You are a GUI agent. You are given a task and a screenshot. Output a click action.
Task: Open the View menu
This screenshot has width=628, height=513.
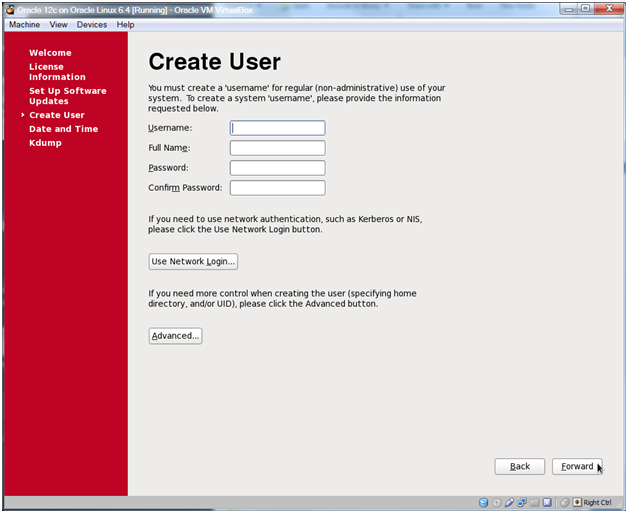click(x=58, y=24)
